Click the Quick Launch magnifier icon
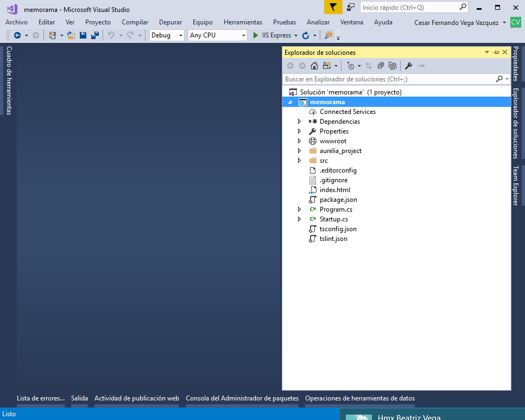 [x=463, y=7]
